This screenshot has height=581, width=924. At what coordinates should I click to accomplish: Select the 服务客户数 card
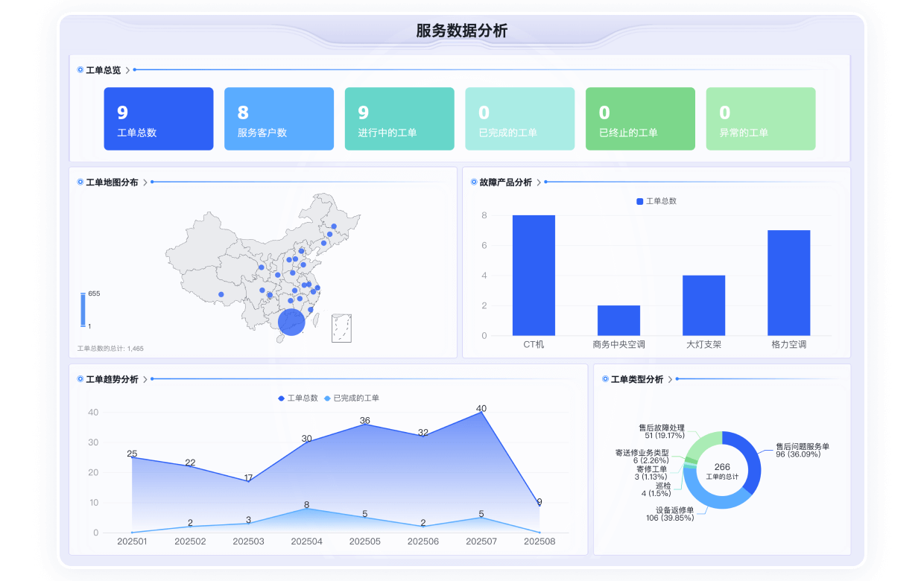[x=279, y=119]
